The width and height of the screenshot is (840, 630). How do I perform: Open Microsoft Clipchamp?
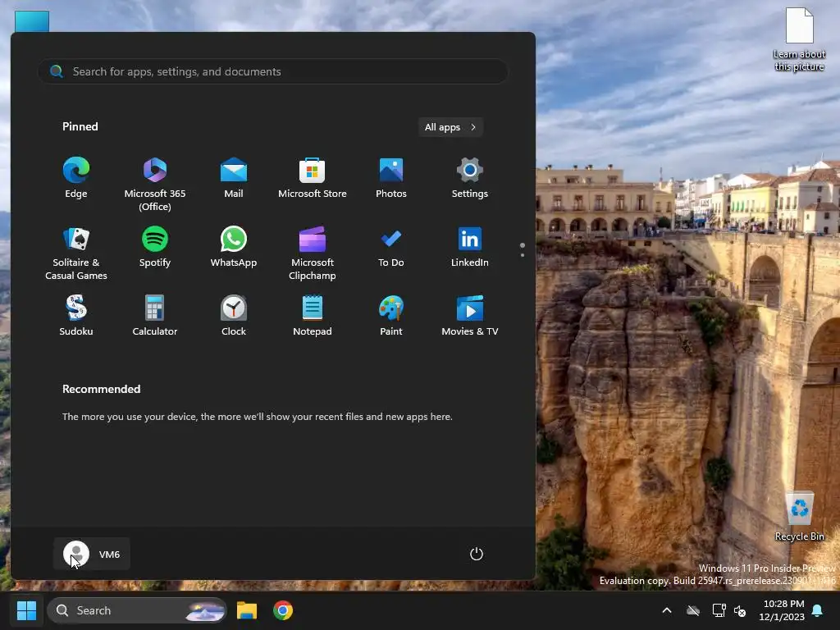click(313, 253)
